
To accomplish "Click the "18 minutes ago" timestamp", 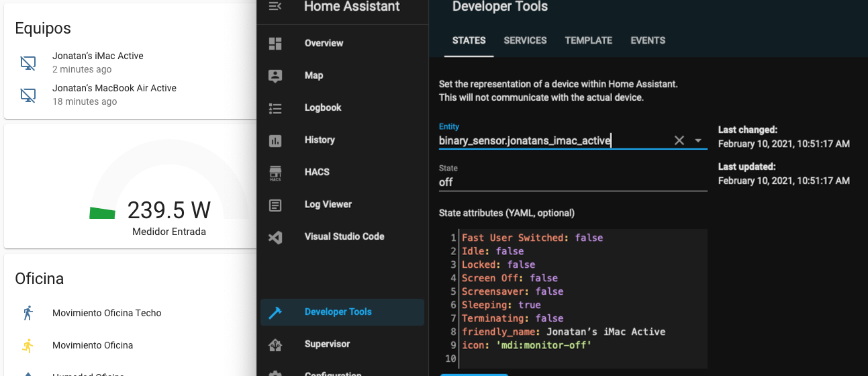I will point(85,101).
